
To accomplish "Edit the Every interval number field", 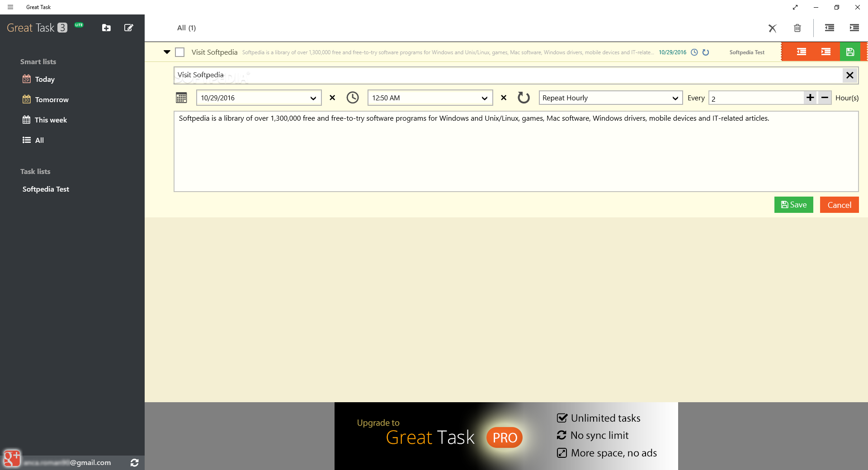I will pos(756,98).
